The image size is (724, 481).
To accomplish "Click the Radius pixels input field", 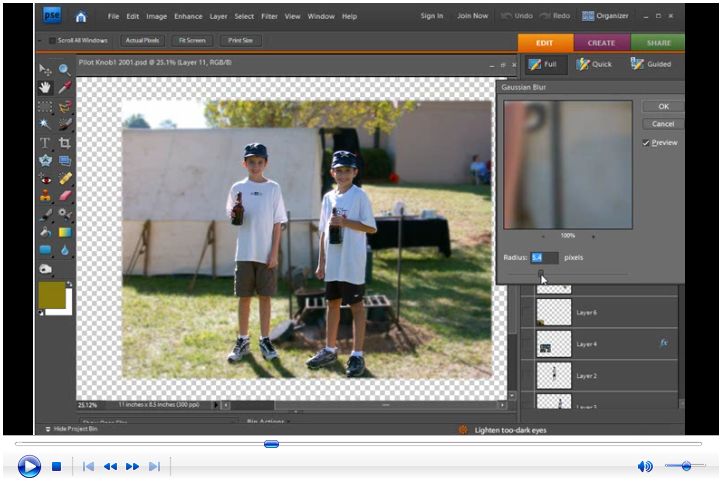I will click(x=544, y=258).
